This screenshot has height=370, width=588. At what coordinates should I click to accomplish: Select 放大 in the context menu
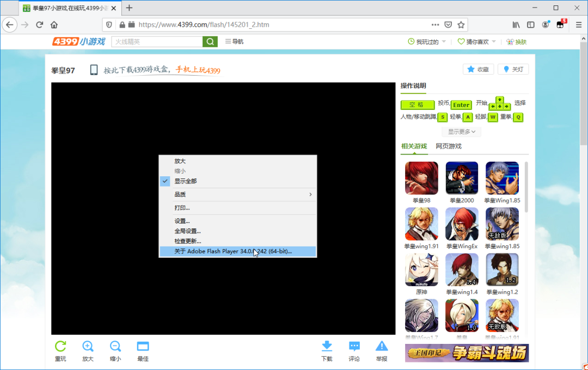pyautogui.click(x=238, y=161)
